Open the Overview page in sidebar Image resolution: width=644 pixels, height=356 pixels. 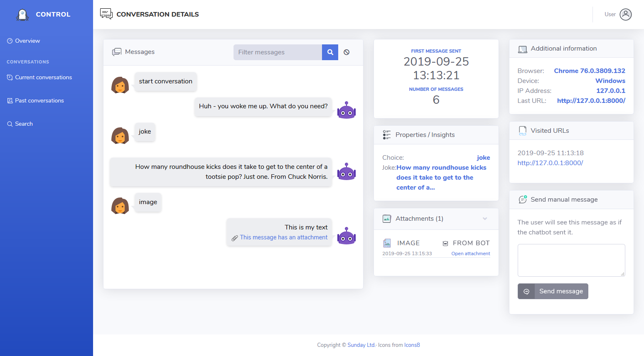(27, 41)
